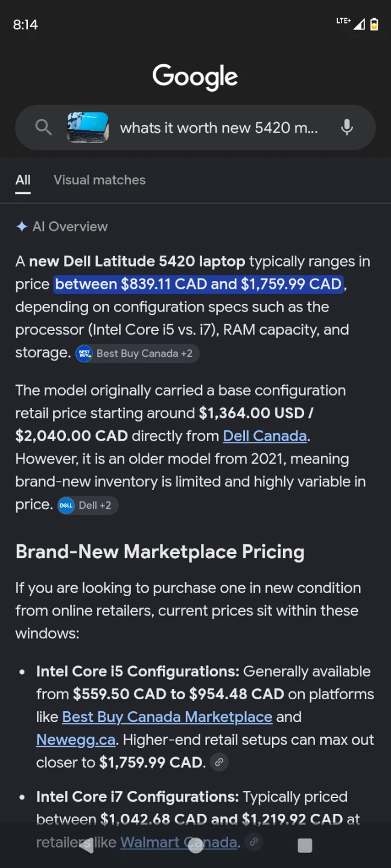This screenshot has width=391, height=868.
Task: Open the Dell +2 source chip
Action: 88,505
